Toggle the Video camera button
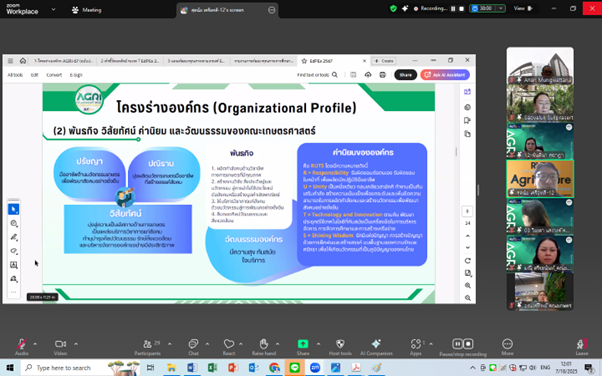Screen dimensions: 602x376 coord(60,346)
